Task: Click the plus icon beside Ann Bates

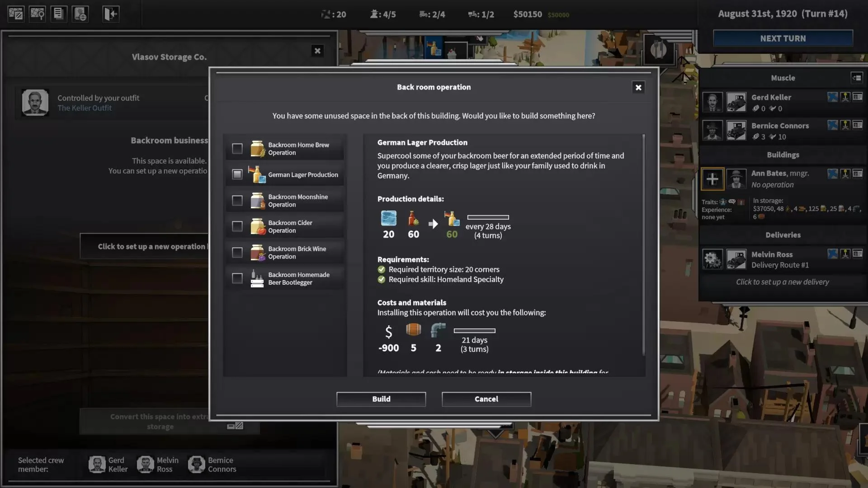Action: pos(712,179)
